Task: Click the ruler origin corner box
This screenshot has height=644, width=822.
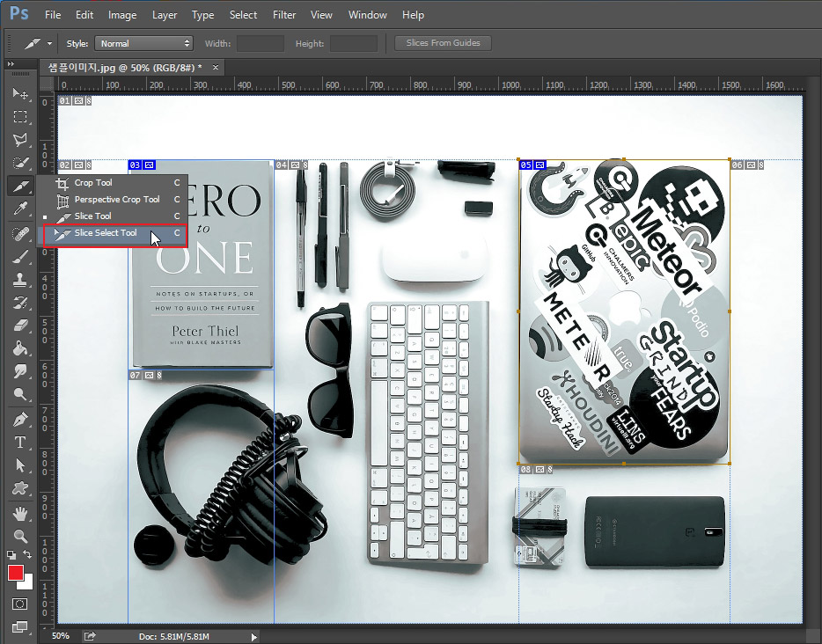Action: (48, 84)
